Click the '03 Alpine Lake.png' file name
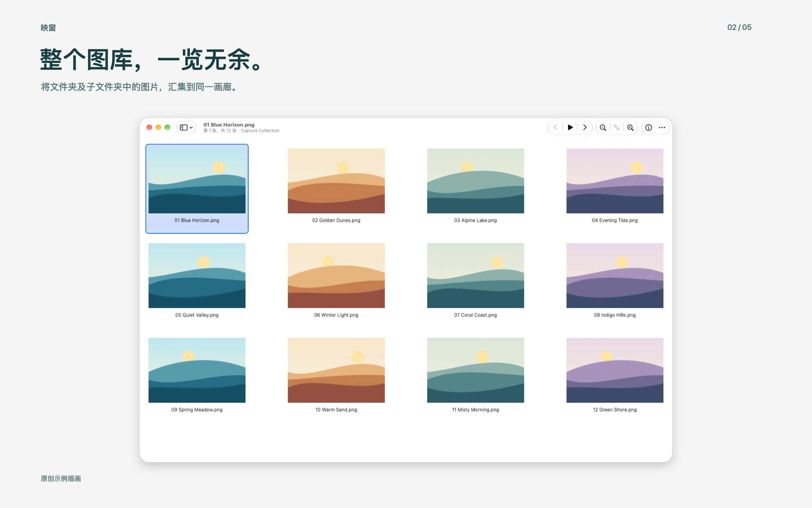This screenshot has height=508, width=812. pyautogui.click(x=475, y=220)
